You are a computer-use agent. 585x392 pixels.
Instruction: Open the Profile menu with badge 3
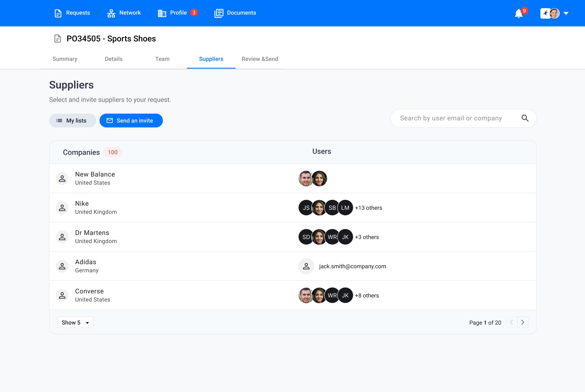click(178, 13)
